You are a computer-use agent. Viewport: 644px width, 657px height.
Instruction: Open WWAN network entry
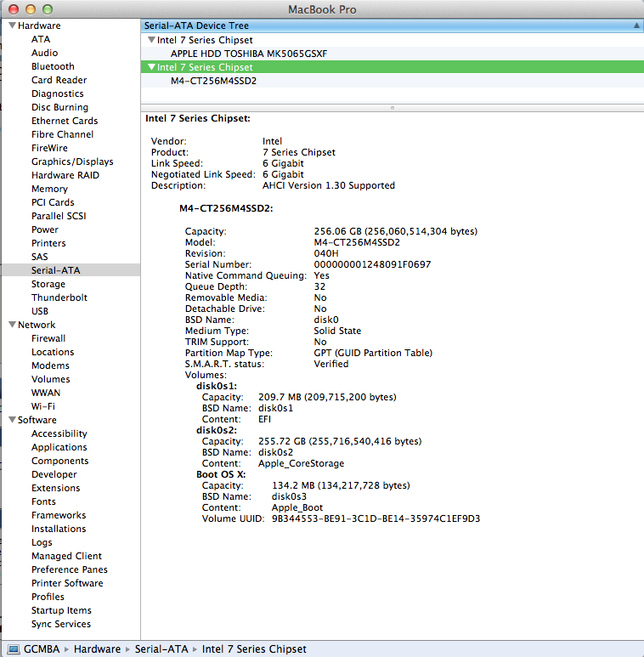46,393
